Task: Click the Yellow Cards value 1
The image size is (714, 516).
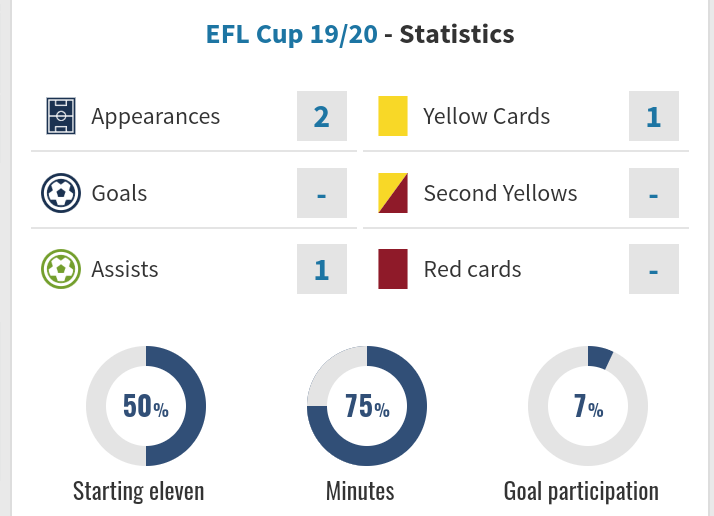Action: click(654, 116)
